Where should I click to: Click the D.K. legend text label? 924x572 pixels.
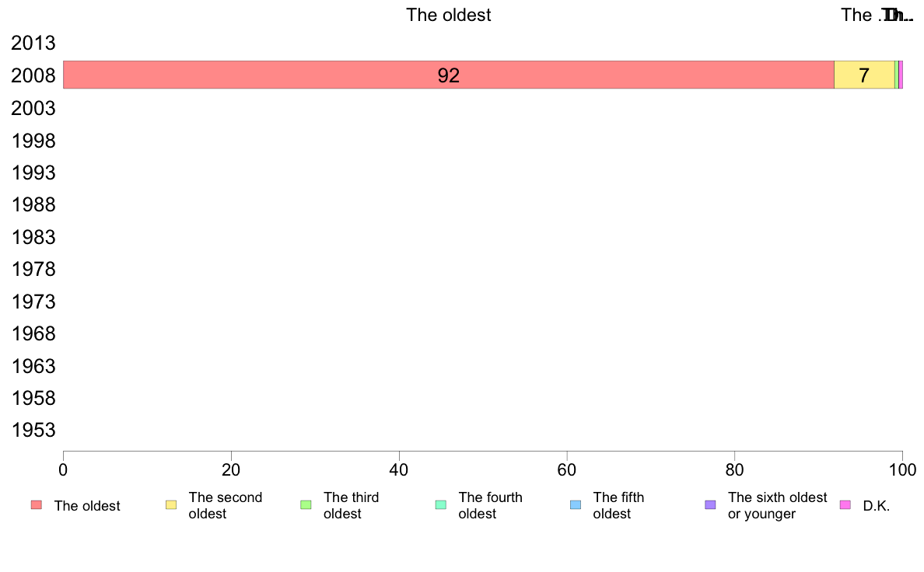pyautogui.click(x=877, y=506)
